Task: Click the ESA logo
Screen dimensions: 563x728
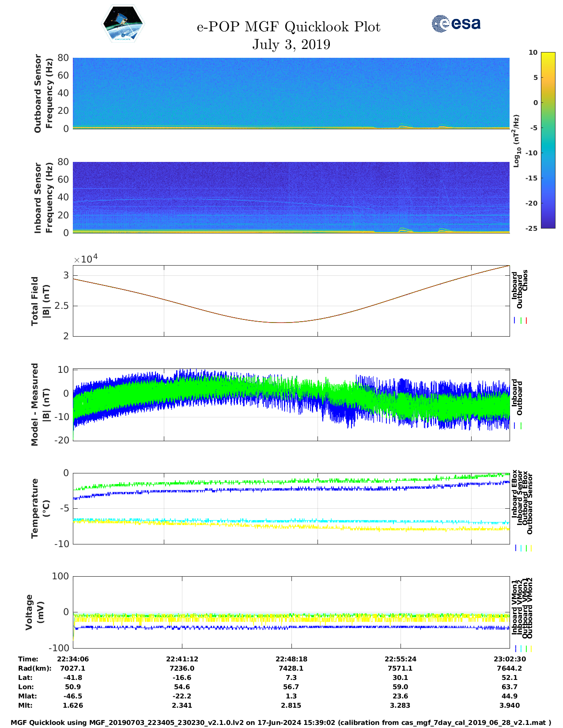Action: coord(456,23)
